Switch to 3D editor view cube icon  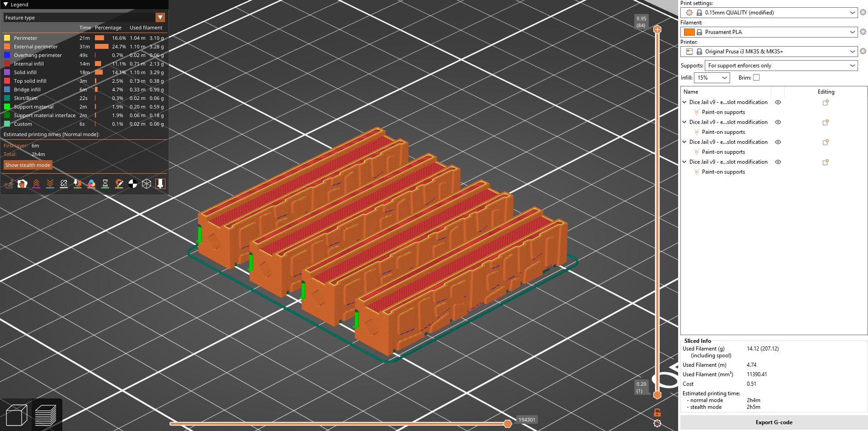point(17,415)
